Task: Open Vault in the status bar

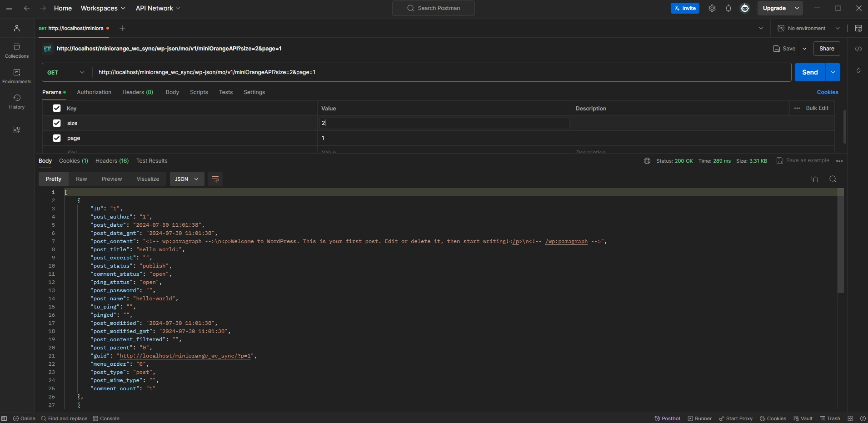Action: [x=803, y=418]
